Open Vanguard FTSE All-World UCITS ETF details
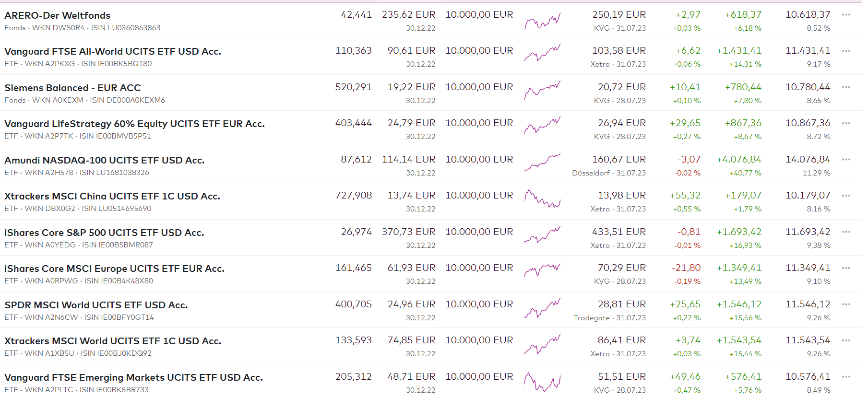 coord(113,51)
